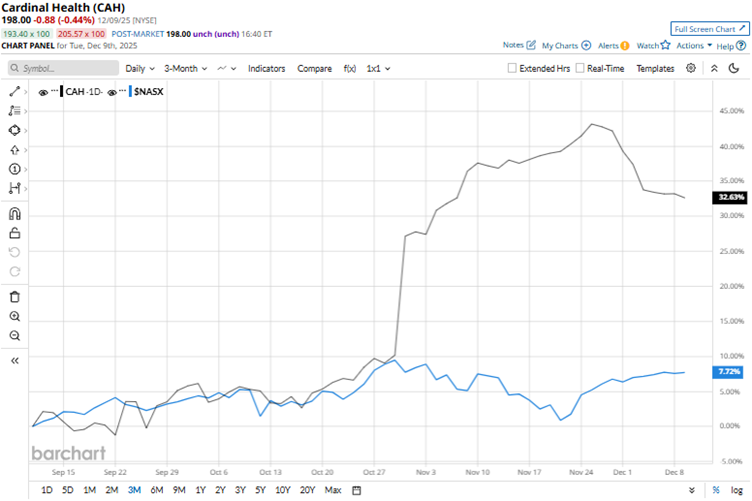Select the 1D time range
This screenshot has width=752, height=501.
point(47,490)
